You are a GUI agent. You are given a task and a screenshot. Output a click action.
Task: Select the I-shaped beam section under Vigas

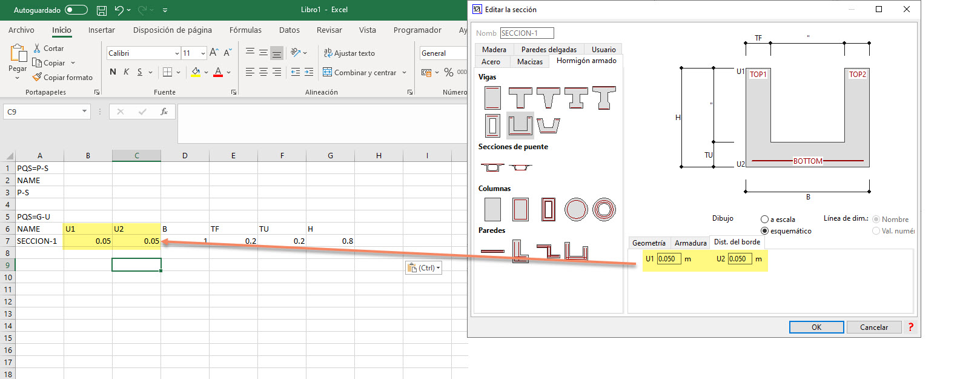(576, 98)
